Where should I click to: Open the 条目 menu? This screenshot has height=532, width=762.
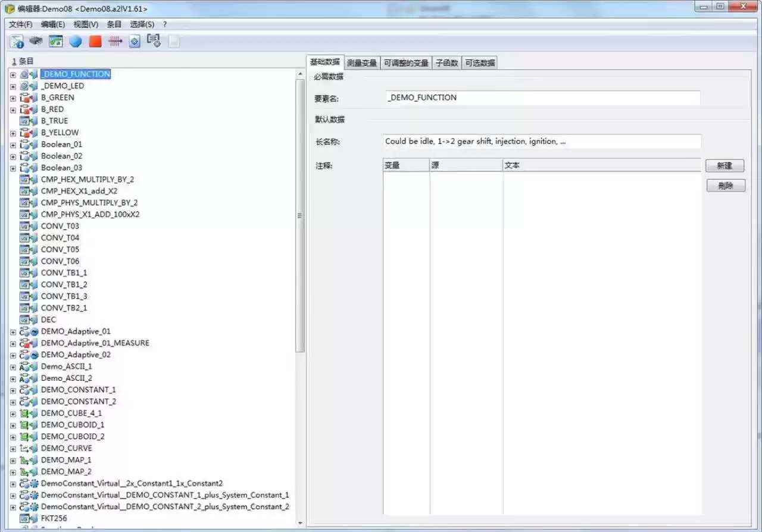pos(114,24)
